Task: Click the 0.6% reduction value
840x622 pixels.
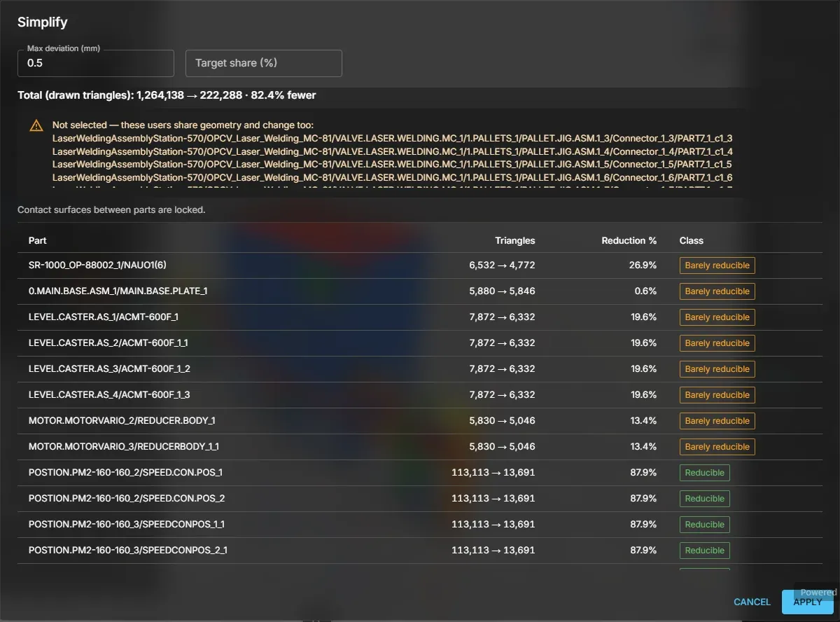Action: click(645, 291)
